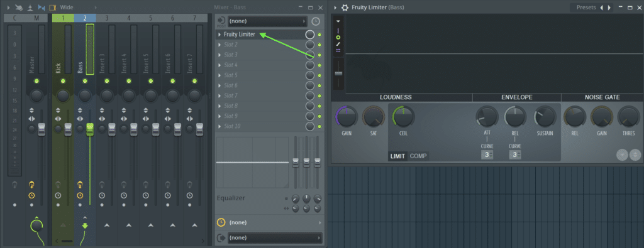Open the mixer options menu arrow
The height and width of the screenshot is (248, 644).
pyautogui.click(x=8, y=8)
